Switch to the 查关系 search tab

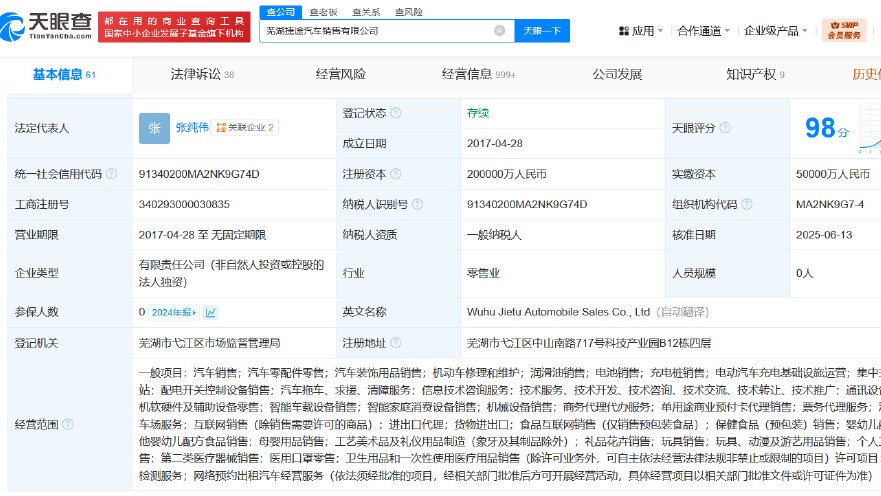[366, 12]
